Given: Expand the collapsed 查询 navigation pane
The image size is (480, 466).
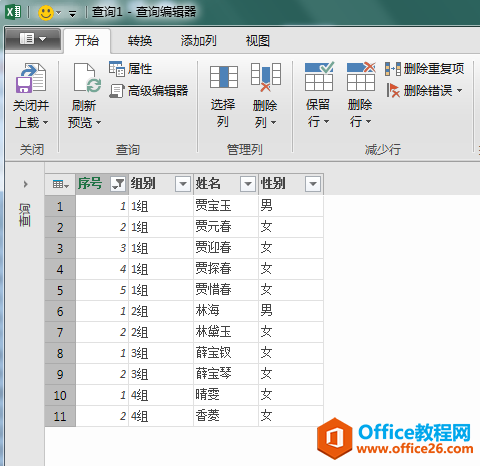Looking at the screenshot, I should 25,184.
